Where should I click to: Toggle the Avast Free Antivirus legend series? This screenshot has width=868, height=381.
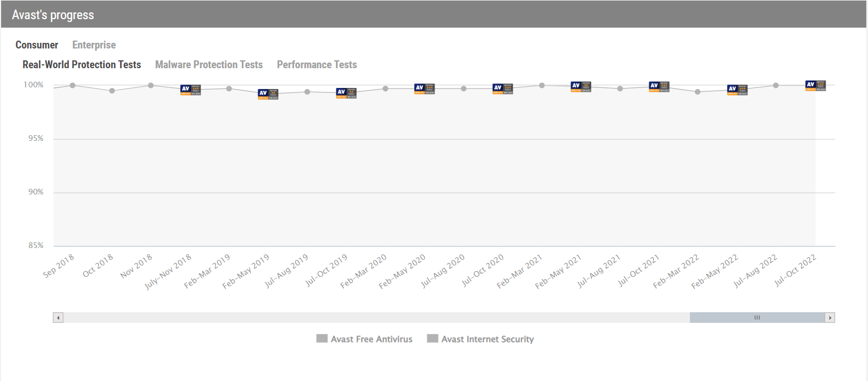pos(365,339)
